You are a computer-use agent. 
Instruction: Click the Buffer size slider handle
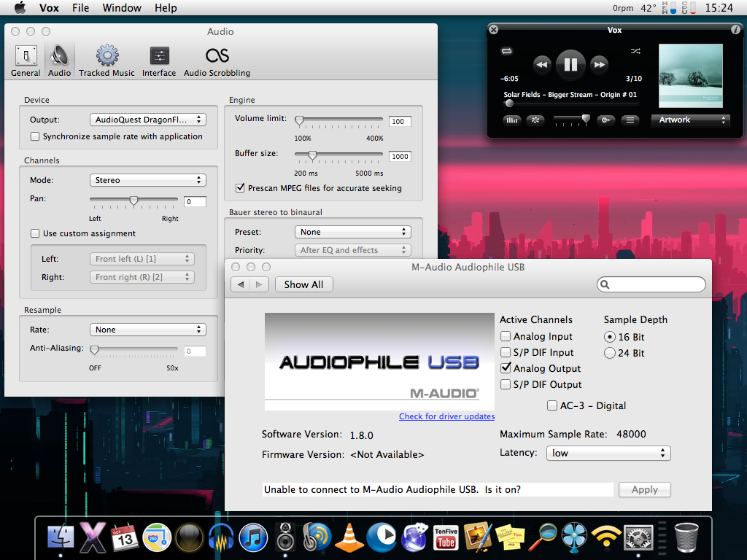coord(312,155)
